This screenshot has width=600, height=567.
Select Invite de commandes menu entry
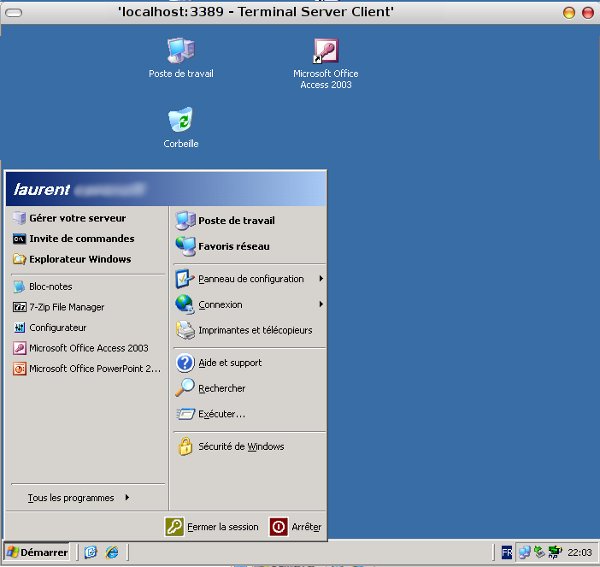pos(81,239)
